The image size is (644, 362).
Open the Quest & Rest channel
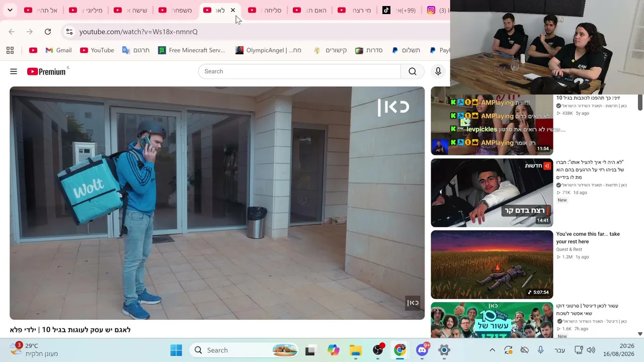click(x=569, y=249)
